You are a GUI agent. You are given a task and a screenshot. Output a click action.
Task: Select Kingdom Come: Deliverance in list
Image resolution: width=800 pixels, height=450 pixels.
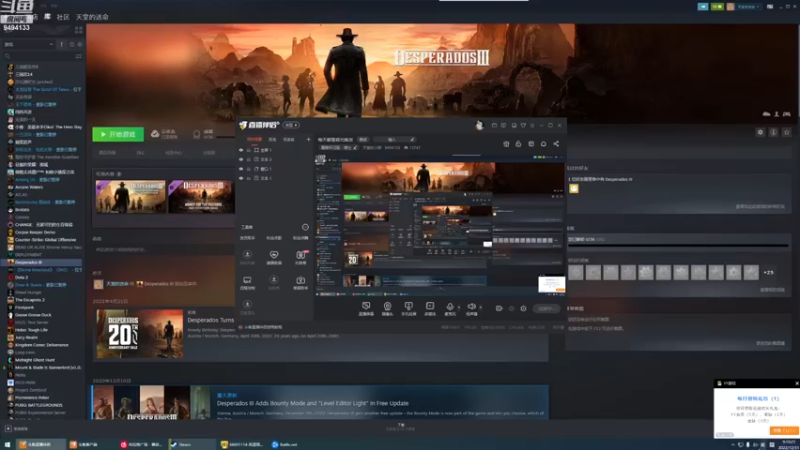click(42, 345)
